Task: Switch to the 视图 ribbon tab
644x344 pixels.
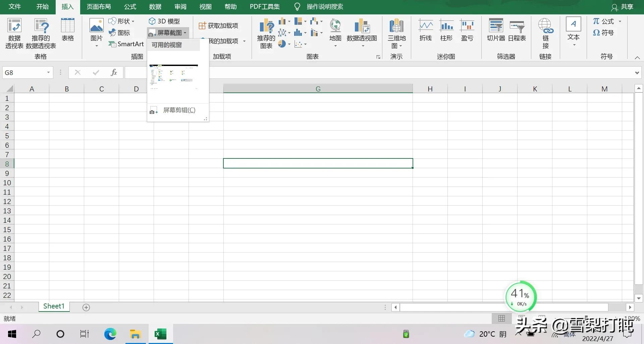Action: (x=205, y=6)
